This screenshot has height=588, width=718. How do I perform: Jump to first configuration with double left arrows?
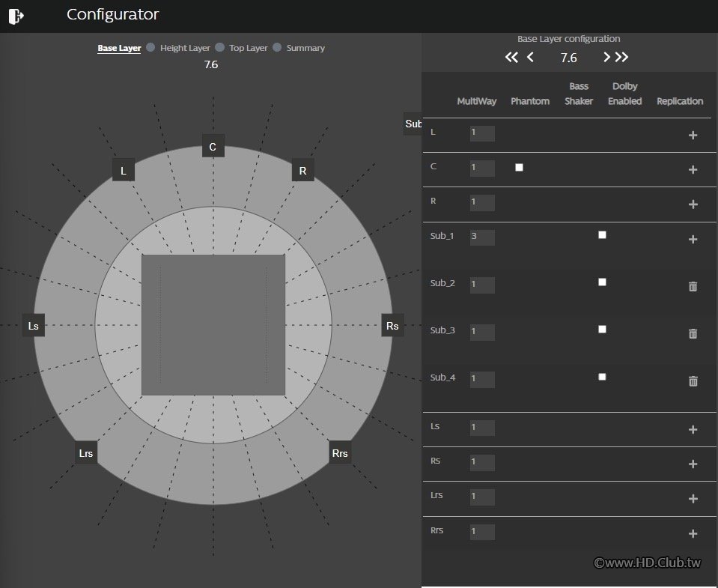(x=511, y=58)
